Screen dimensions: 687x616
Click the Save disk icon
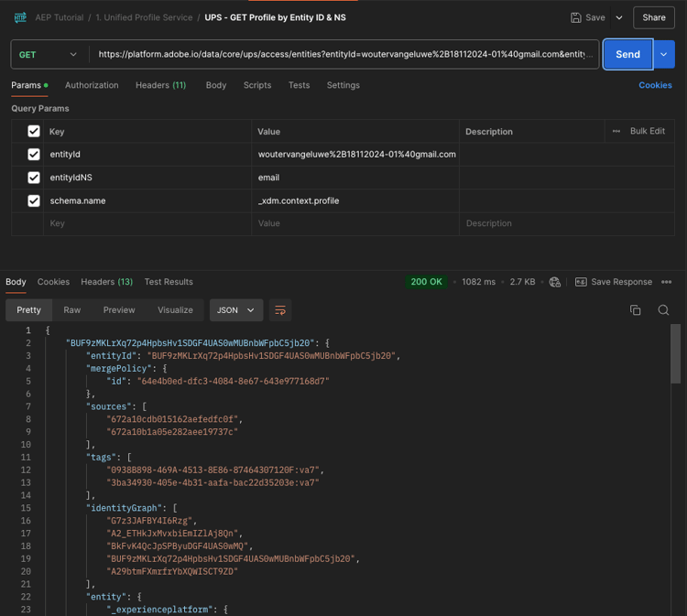(576, 17)
